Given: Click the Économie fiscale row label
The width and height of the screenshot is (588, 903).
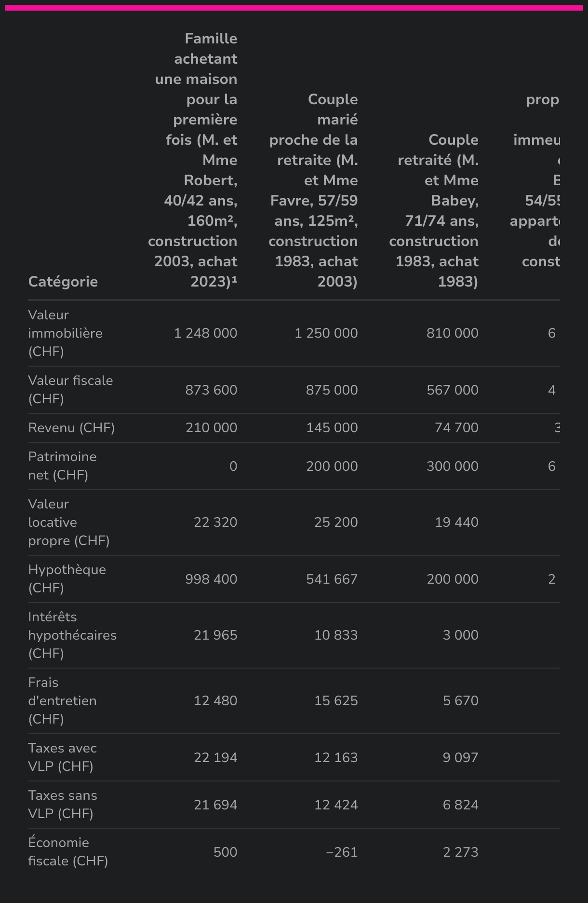Looking at the screenshot, I should (x=68, y=852).
